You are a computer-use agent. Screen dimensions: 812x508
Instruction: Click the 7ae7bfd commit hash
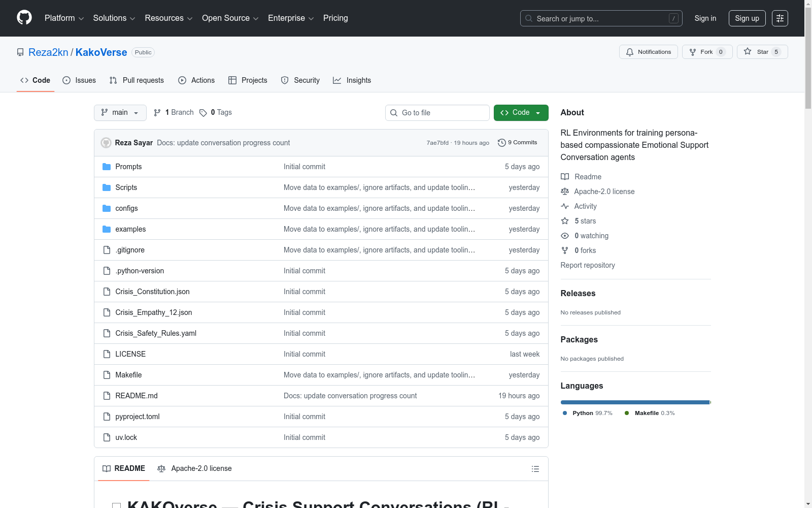(x=437, y=143)
